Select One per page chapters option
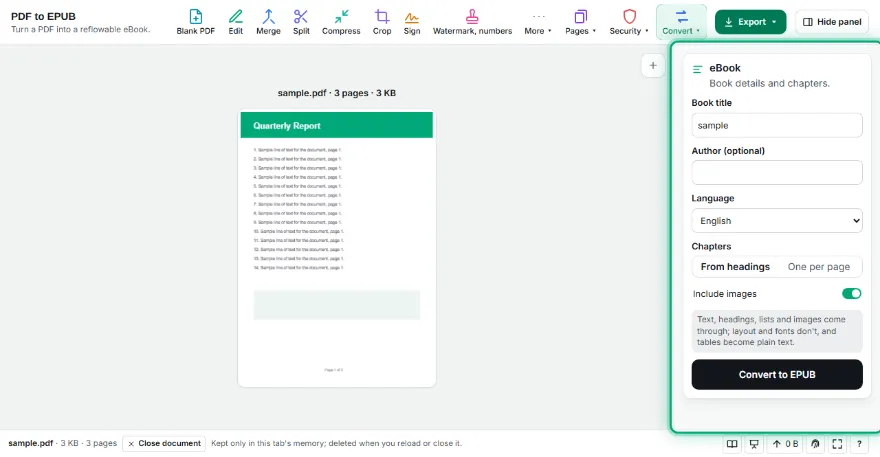The width and height of the screenshot is (880, 457). [818, 267]
